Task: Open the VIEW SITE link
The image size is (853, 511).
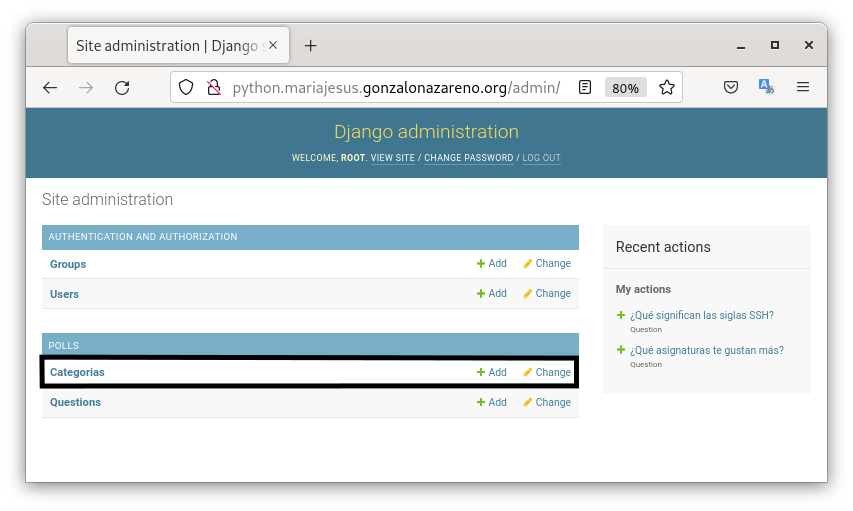Action: (x=392, y=158)
